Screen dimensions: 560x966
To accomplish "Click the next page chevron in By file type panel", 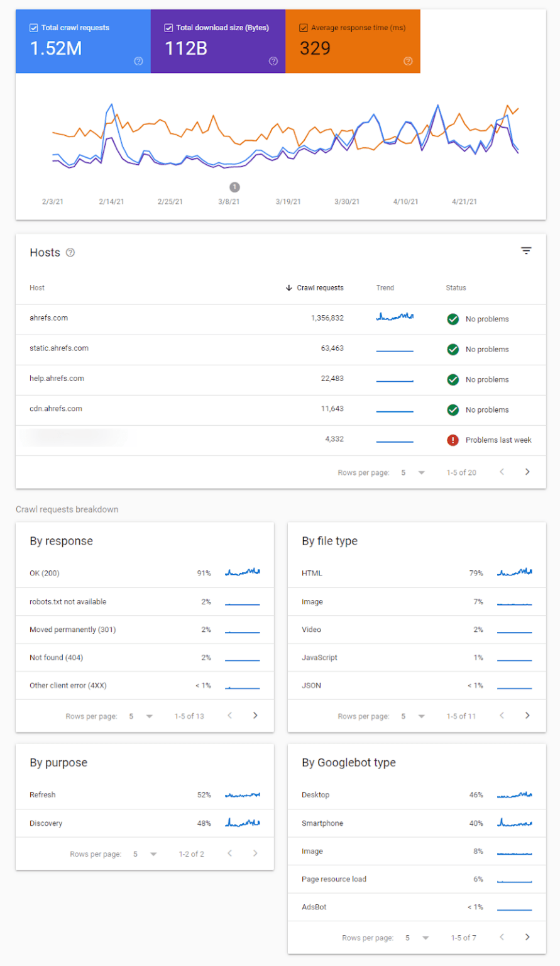I will pyautogui.click(x=528, y=715).
